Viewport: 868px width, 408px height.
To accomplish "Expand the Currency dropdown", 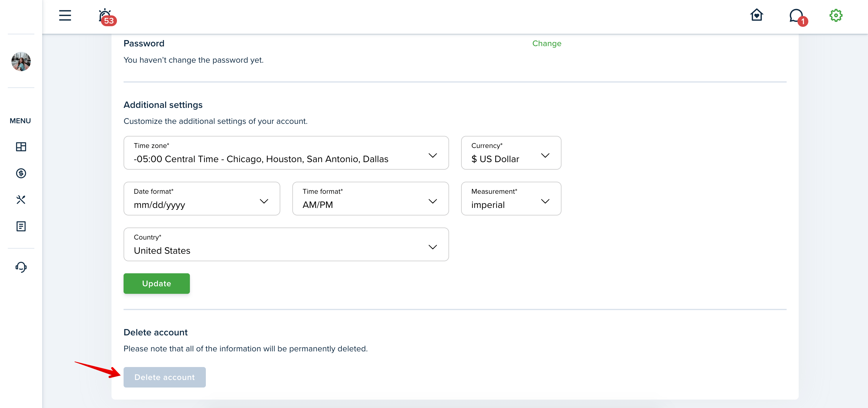I will (511, 153).
